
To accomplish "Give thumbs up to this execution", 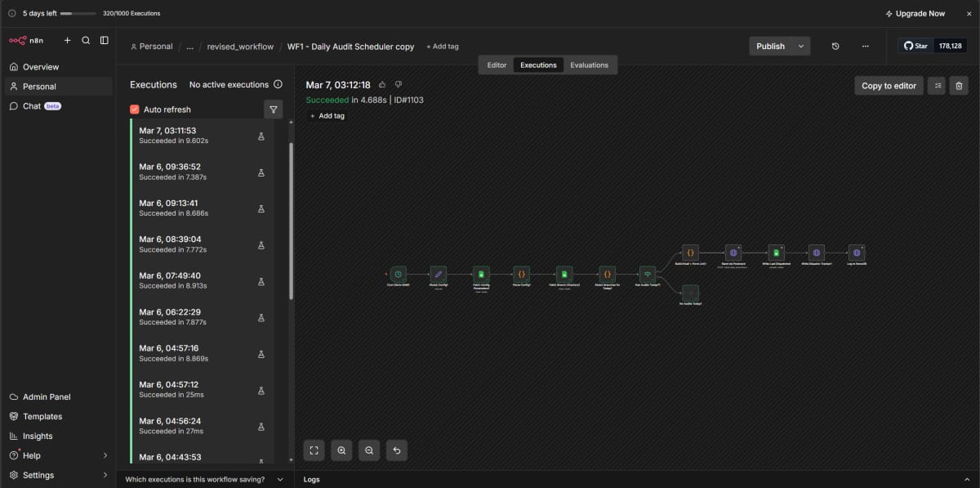I will 383,84.
